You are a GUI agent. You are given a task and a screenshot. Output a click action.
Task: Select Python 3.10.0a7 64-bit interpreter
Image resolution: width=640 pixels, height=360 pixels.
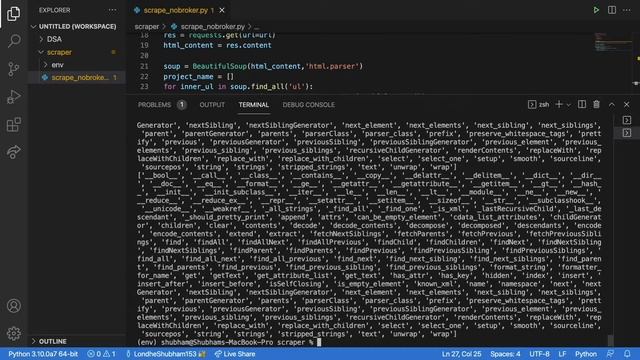point(43,354)
